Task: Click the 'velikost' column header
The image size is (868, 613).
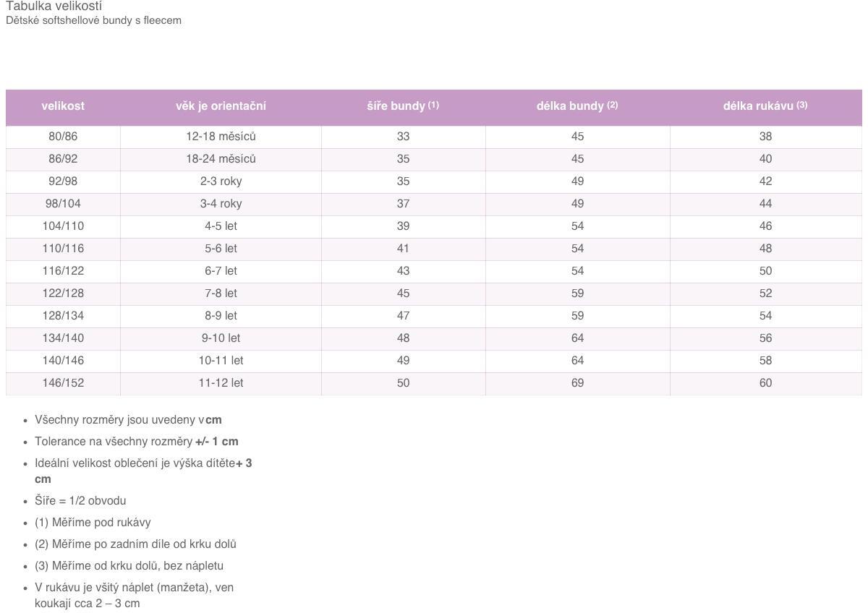Action: tap(63, 106)
